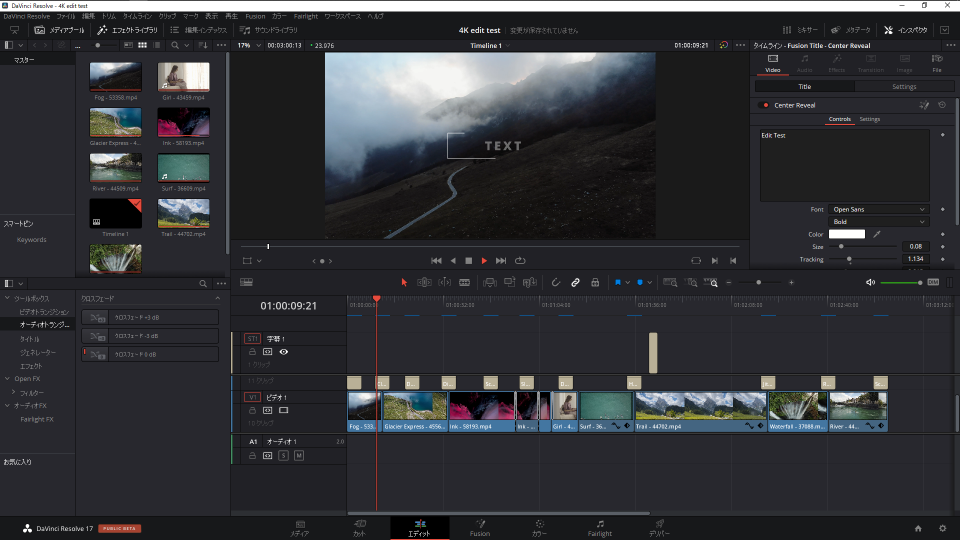Switch to Fusion page tab at bottom

(480, 528)
